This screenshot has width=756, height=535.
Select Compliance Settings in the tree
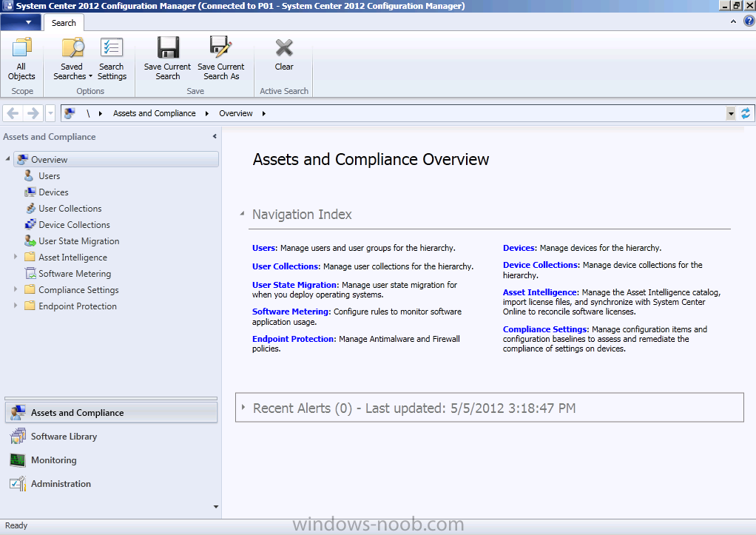78,290
